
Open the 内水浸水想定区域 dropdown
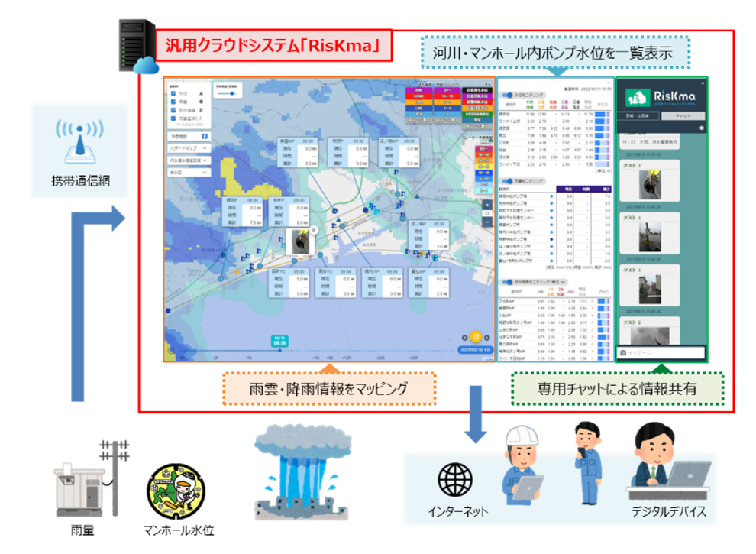point(189,160)
